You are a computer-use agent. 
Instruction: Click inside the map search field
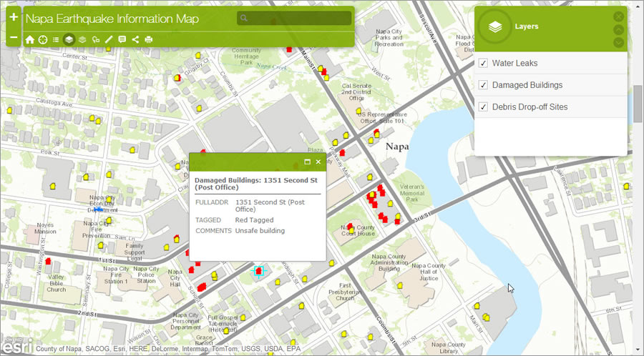[x=294, y=18]
